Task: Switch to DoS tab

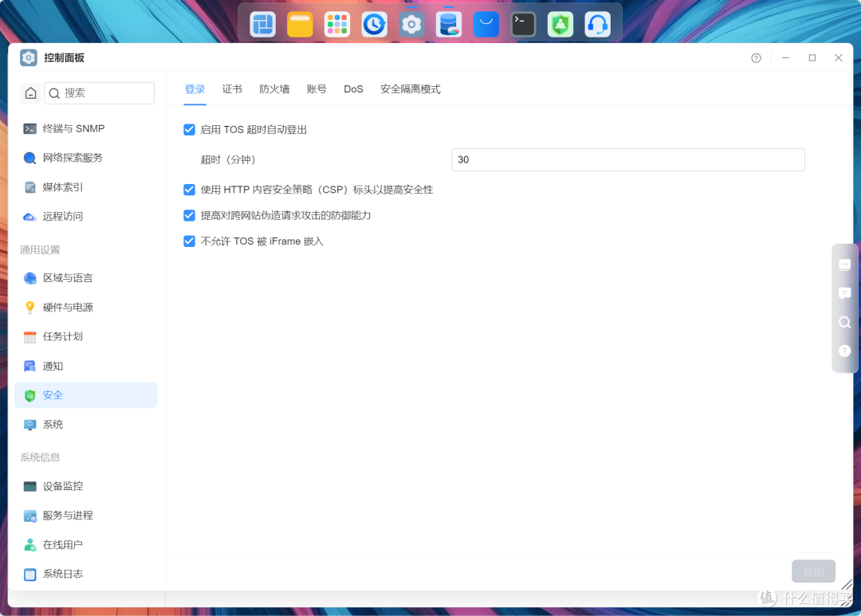Action: coord(354,89)
